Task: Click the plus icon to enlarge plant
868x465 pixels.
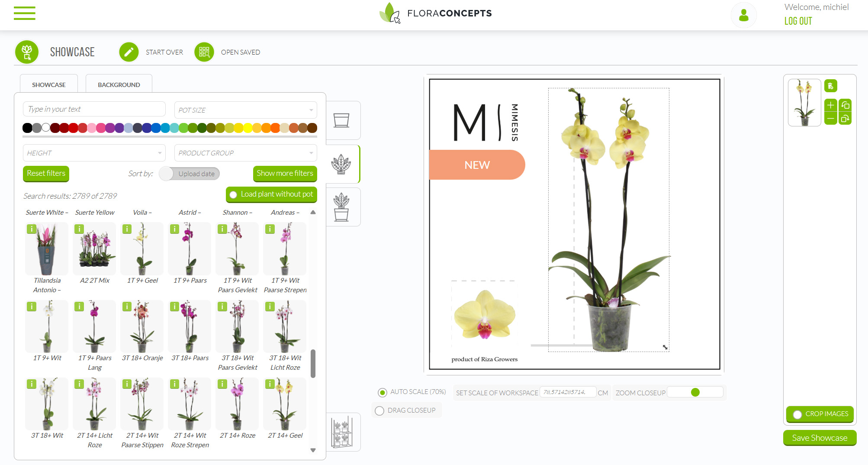Action: [x=830, y=105]
